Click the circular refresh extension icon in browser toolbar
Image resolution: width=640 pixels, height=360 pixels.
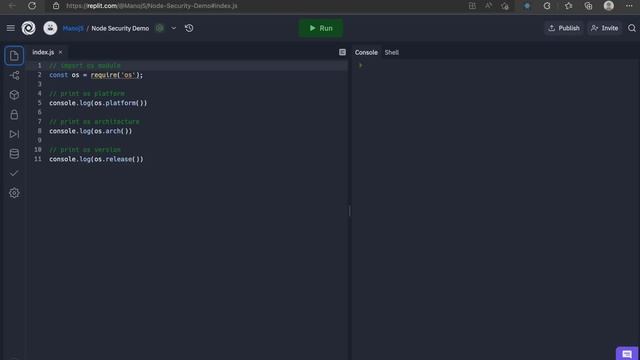(x=547, y=6)
